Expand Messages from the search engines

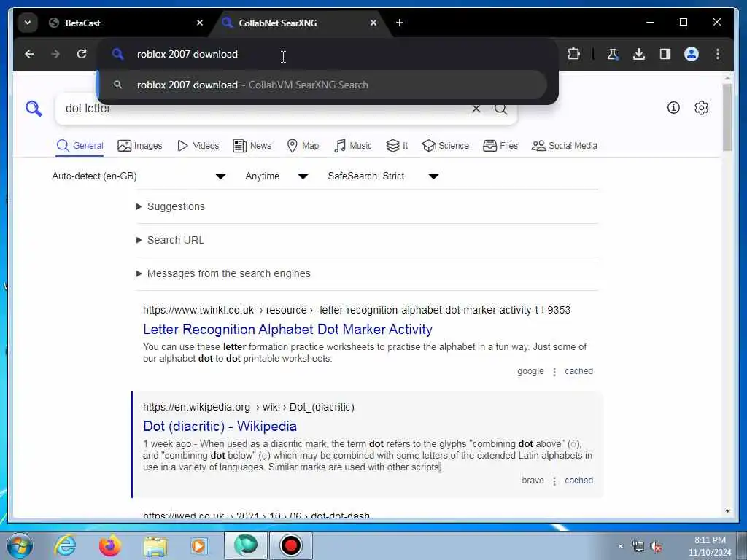[223, 274]
